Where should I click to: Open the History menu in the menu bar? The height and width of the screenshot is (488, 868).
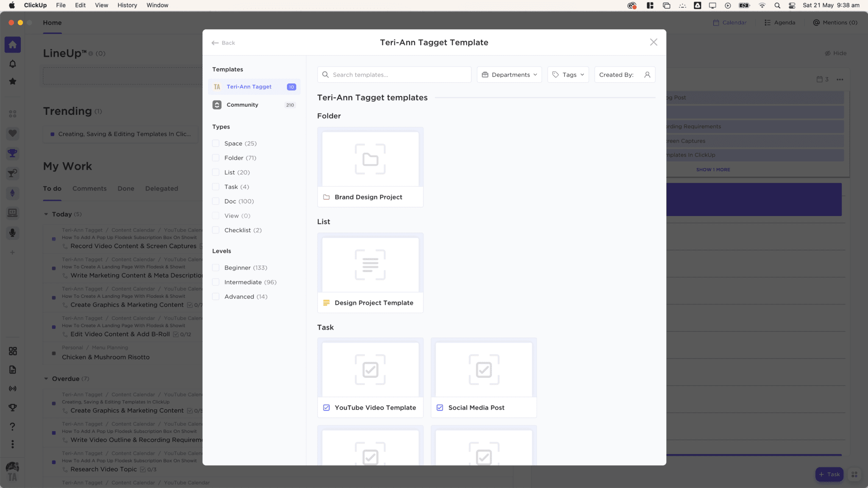click(x=127, y=5)
